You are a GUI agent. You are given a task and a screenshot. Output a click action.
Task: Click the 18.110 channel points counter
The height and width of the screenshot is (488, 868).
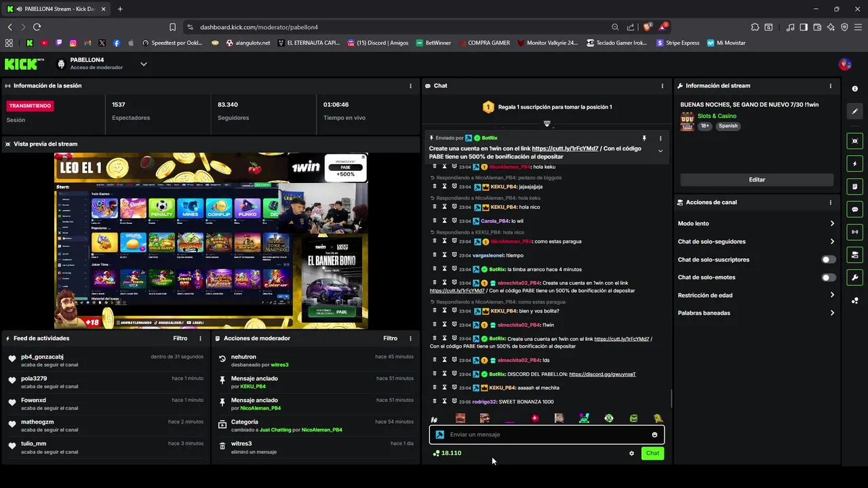(447, 453)
